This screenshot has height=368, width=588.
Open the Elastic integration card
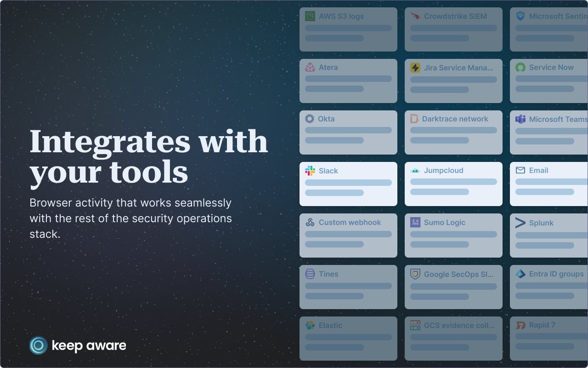348,339
